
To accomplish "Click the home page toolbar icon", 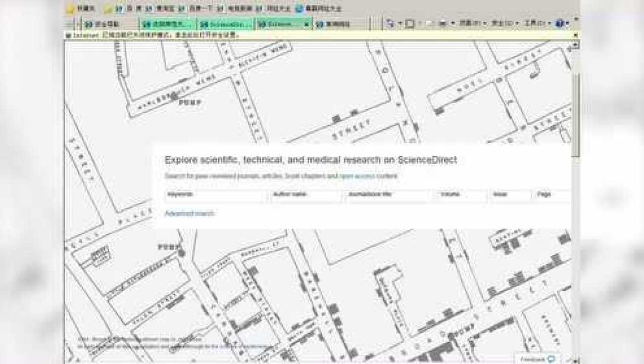I will click(x=389, y=23).
